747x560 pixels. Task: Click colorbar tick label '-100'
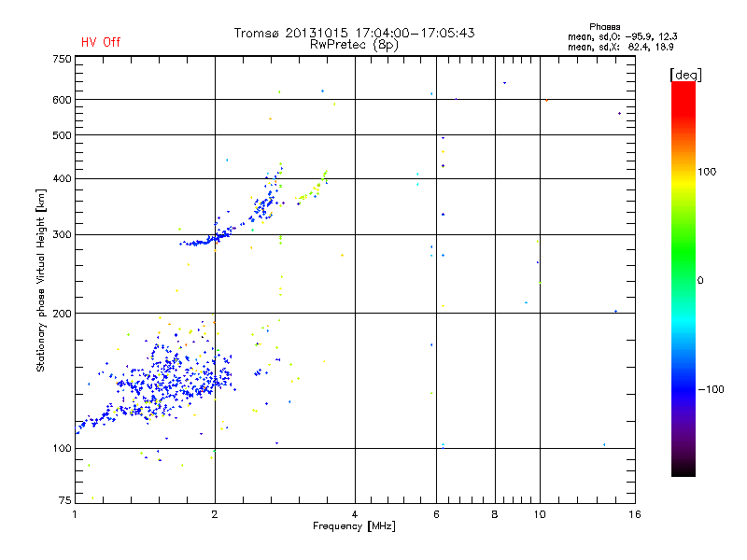click(712, 389)
